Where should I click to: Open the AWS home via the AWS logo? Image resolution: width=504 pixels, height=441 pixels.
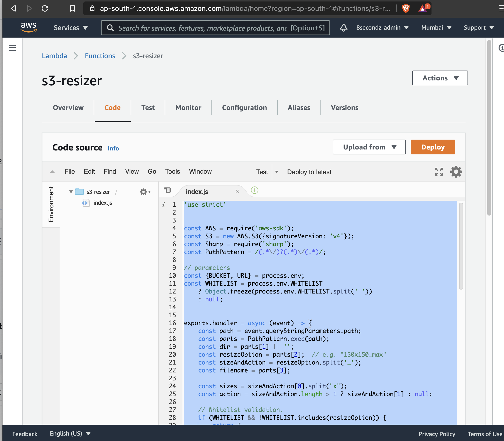[29, 28]
